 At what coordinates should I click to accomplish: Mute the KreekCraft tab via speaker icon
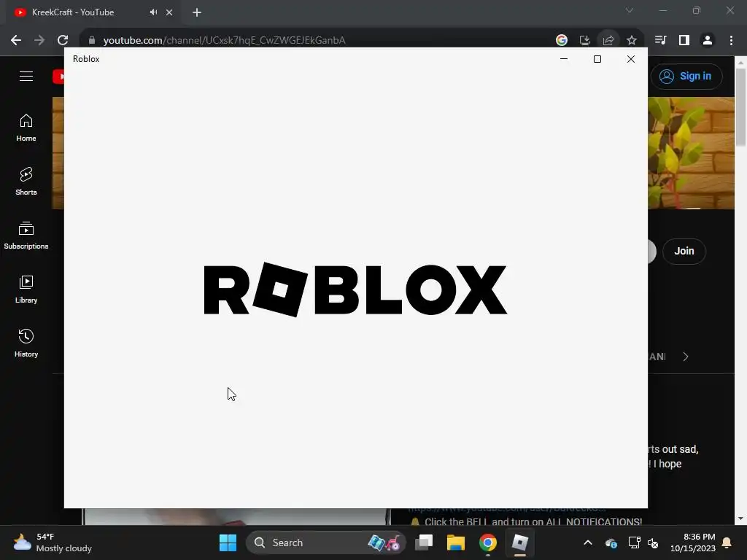click(x=153, y=12)
